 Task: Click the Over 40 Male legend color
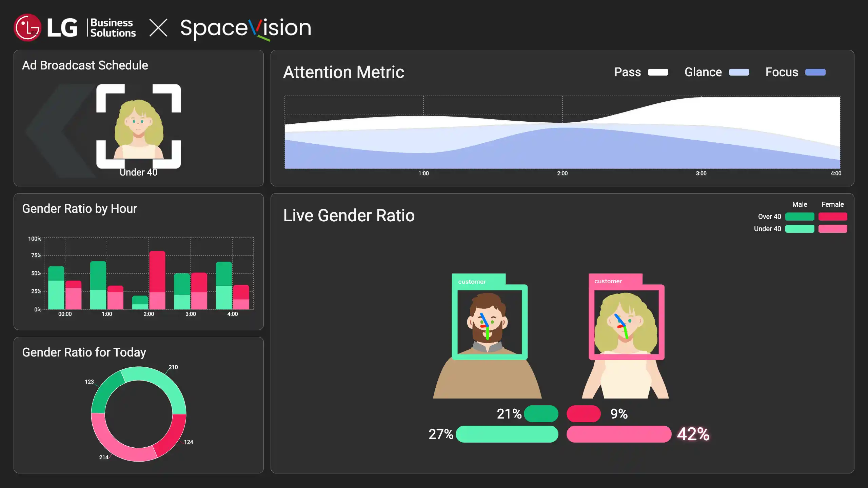pyautogui.click(x=800, y=217)
